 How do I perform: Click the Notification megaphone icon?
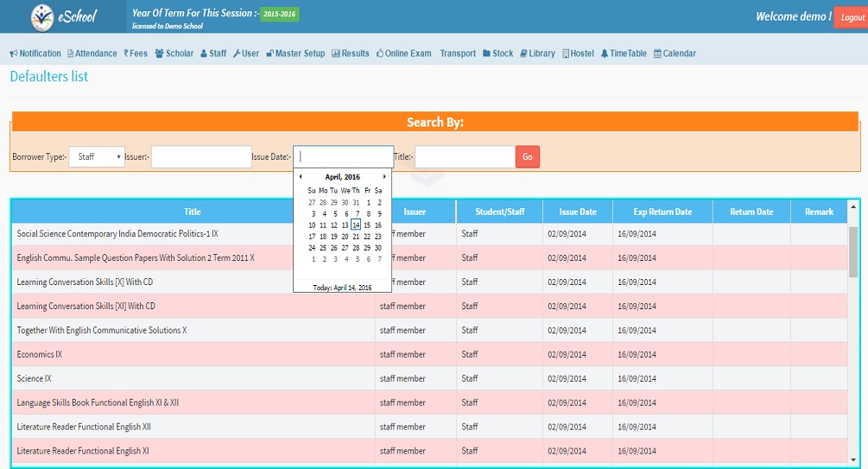click(x=13, y=54)
